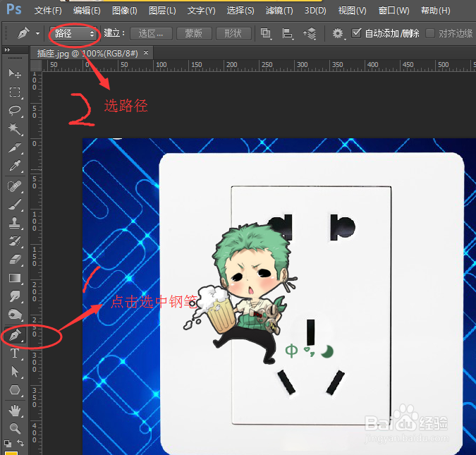Click the 蒙版 button
Viewport: 476px width, 455px height.
pos(194,33)
